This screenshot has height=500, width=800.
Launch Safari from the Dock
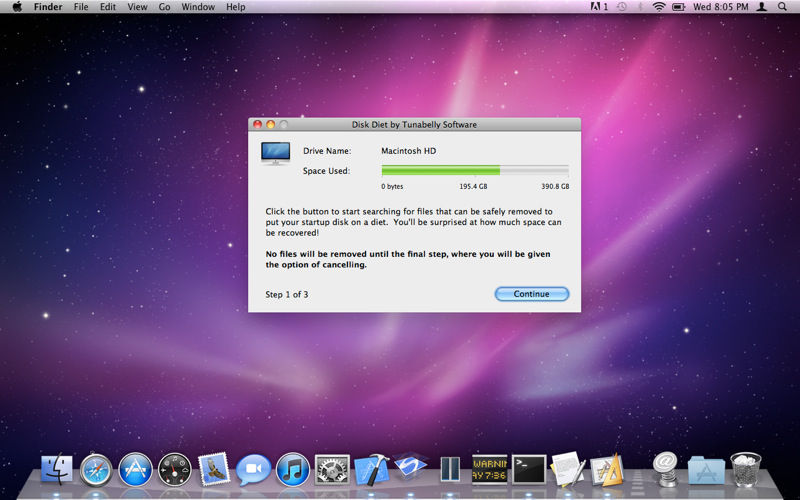pos(96,469)
